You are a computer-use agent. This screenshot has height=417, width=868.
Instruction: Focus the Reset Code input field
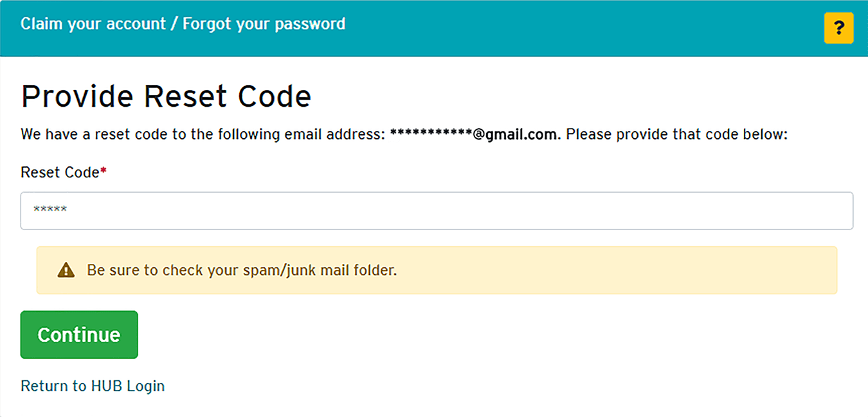(x=437, y=211)
